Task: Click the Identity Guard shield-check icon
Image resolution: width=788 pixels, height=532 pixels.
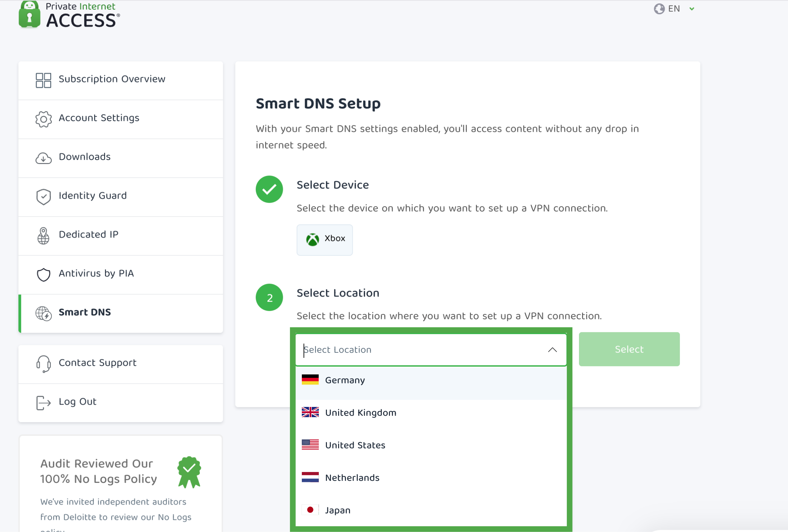Action: coord(43,197)
